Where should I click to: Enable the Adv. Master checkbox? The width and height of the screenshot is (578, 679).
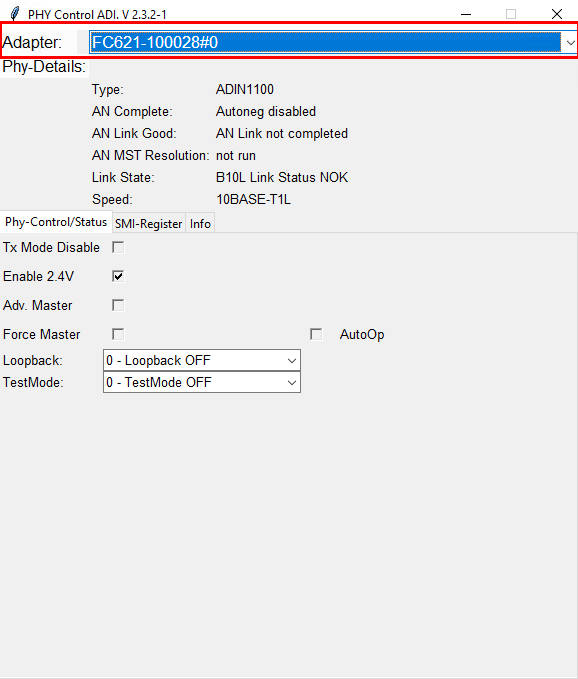[x=118, y=305]
